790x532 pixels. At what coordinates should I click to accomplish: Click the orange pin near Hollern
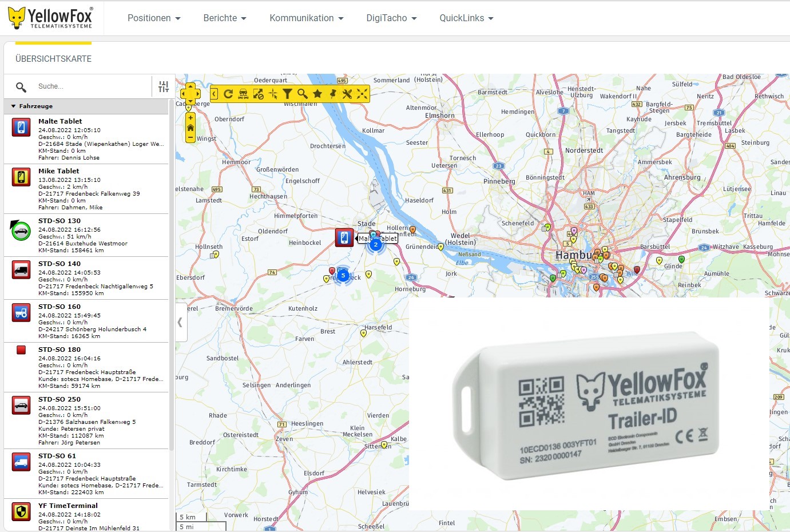pos(412,230)
